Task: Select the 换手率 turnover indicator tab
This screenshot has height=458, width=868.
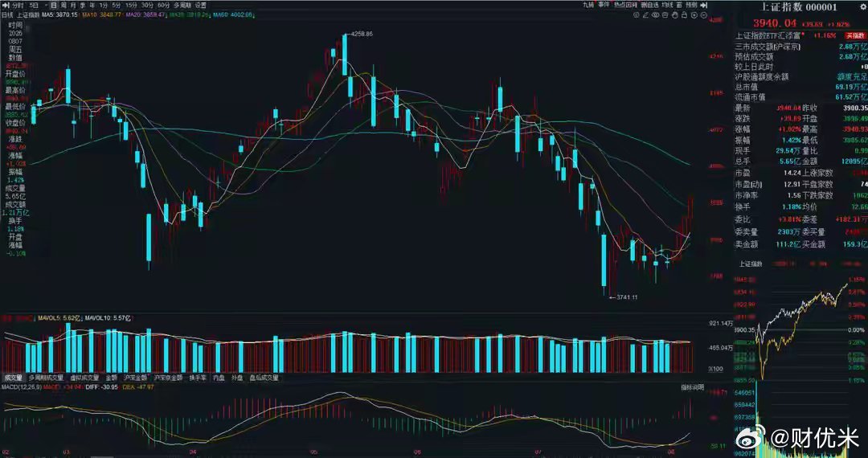Action: tap(198, 378)
